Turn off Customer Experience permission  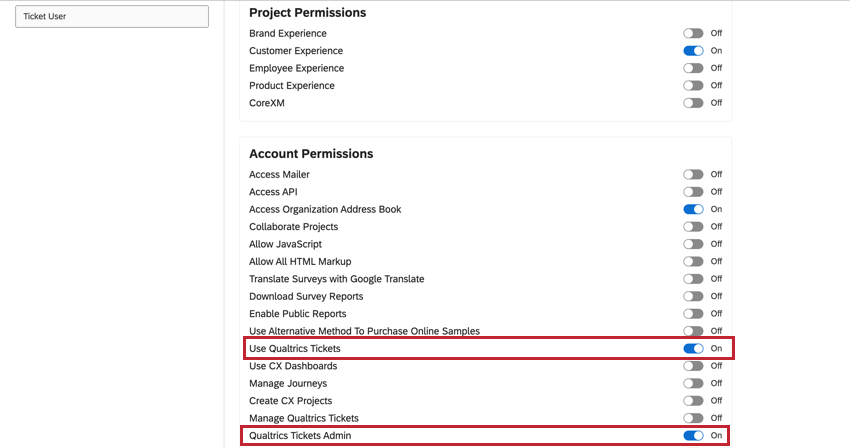pos(693,51)
